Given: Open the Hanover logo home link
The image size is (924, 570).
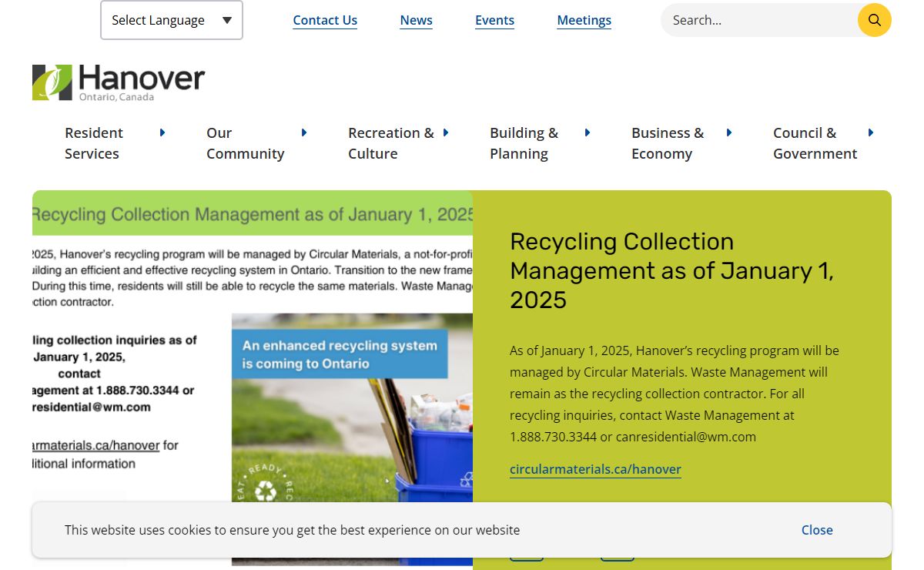Looking at the screenshot, I should click(x=119, y=82).
